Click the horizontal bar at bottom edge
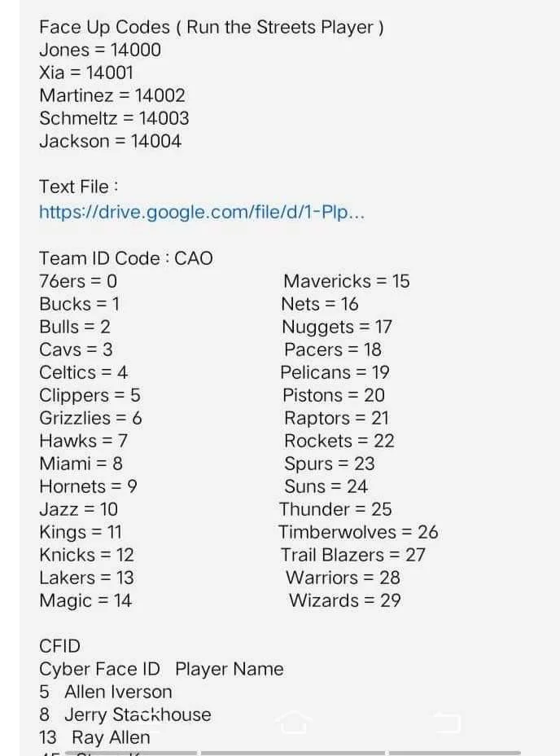This screenshot has height=756, width=560. (294, 752)
